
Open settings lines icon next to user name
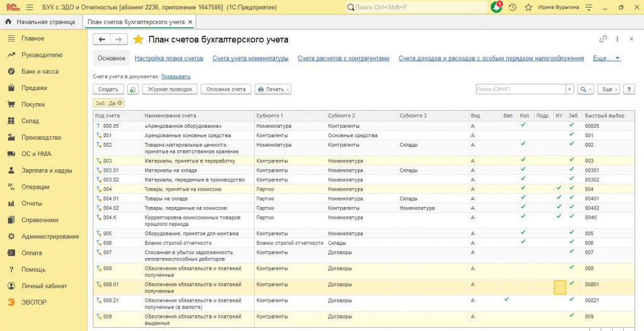coord(589,8)
